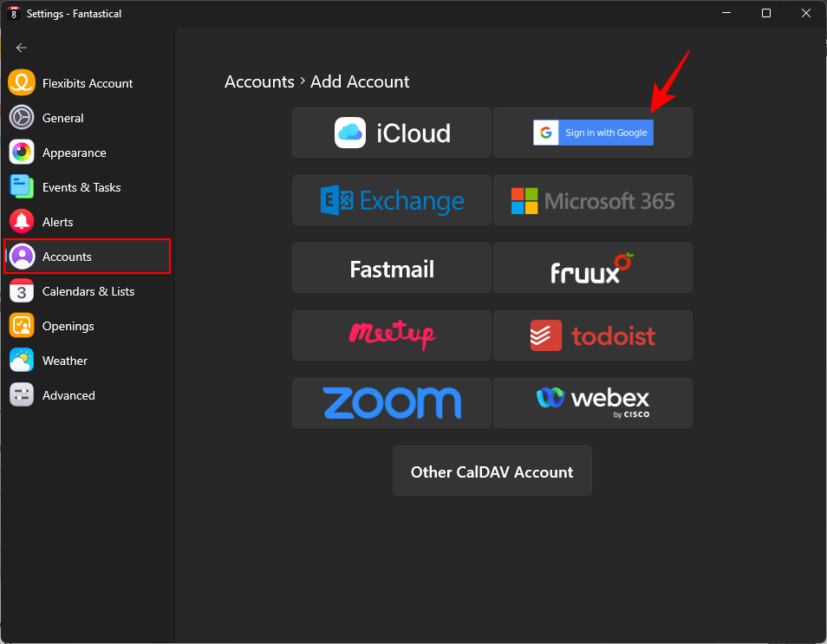Choose the Zoom account option
The width and height of the screenshot is (827, 644).
pos(392,403)
